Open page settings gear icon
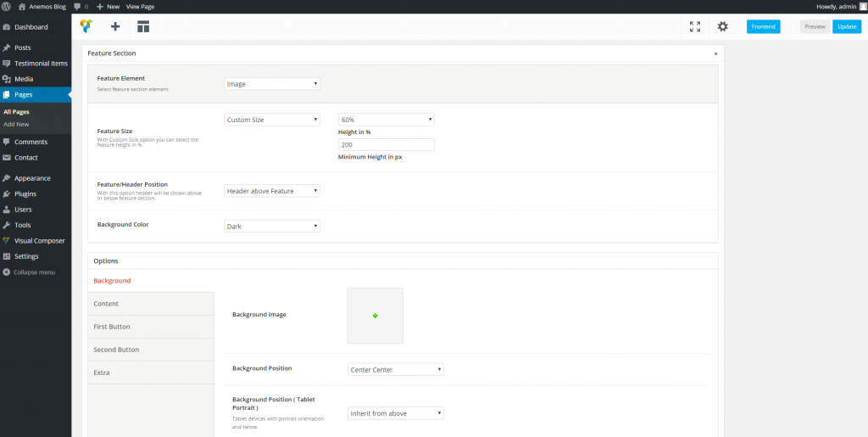 (722, 26)
